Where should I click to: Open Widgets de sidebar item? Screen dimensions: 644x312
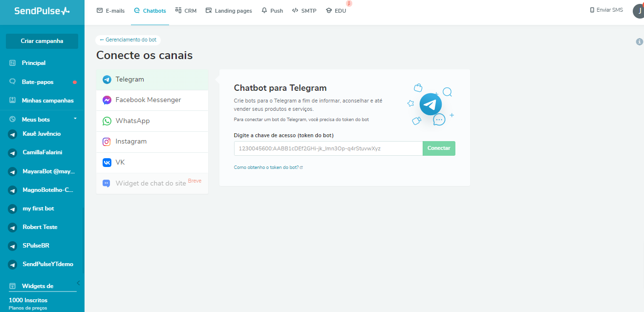pyautogui.click(x=38, y=286)
